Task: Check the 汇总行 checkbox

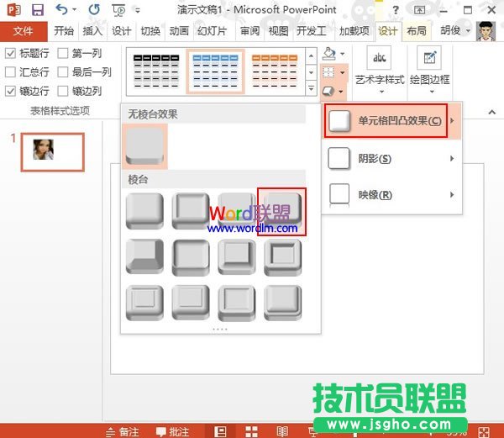Action: 11,72
